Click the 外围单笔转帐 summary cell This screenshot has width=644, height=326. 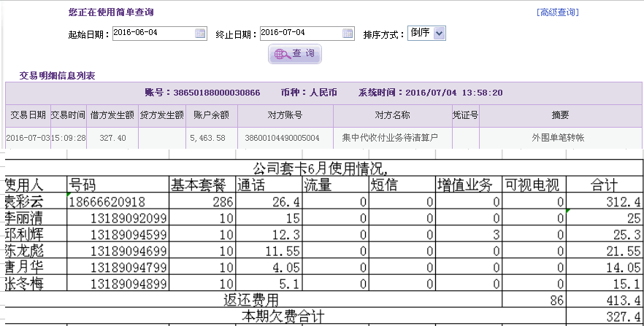click(x=559, y=138)
